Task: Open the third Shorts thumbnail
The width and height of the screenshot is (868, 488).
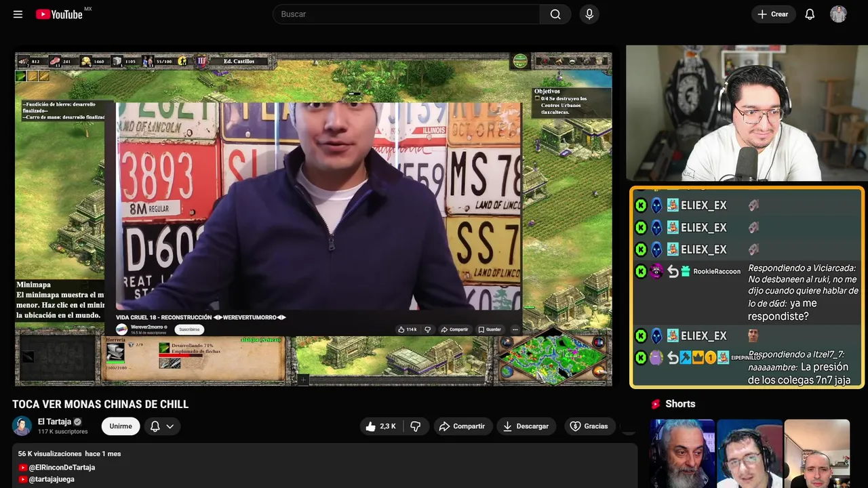Action: click(816, 453)
